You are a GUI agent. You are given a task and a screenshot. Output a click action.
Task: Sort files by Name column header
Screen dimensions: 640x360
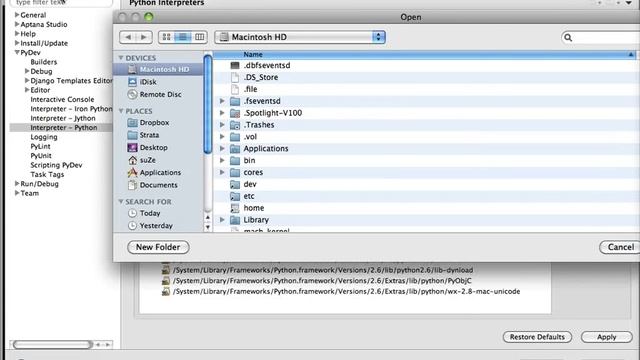tap(425, 55)
